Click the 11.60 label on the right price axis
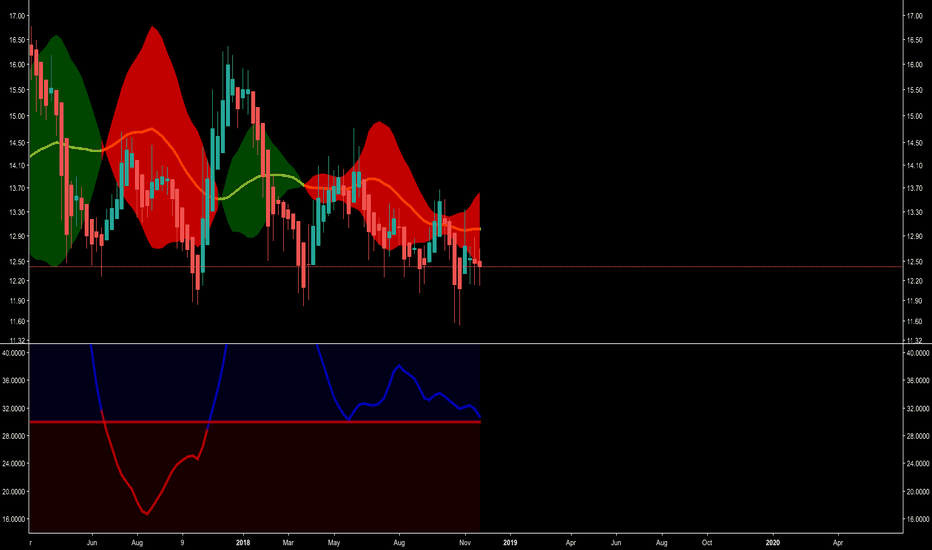 click(x=914, y=321)
